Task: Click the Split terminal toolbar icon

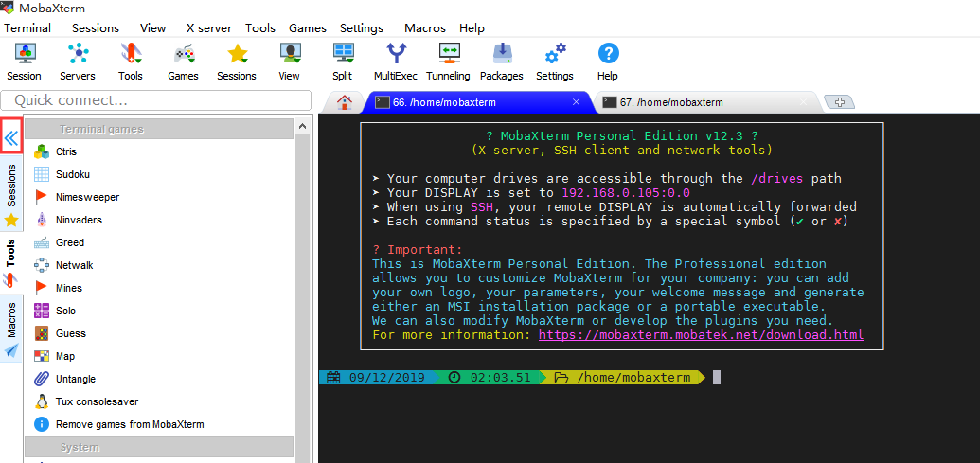Action: click(x=343, y=62)
